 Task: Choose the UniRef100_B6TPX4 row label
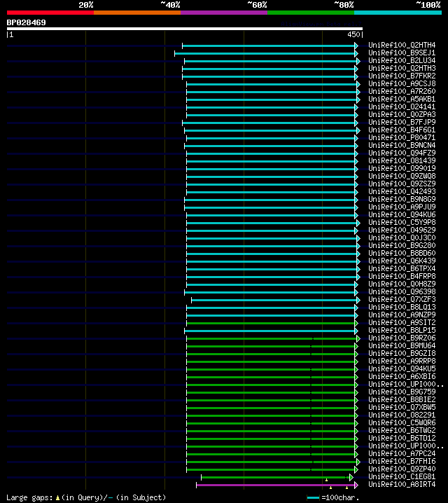pos(402,268)
